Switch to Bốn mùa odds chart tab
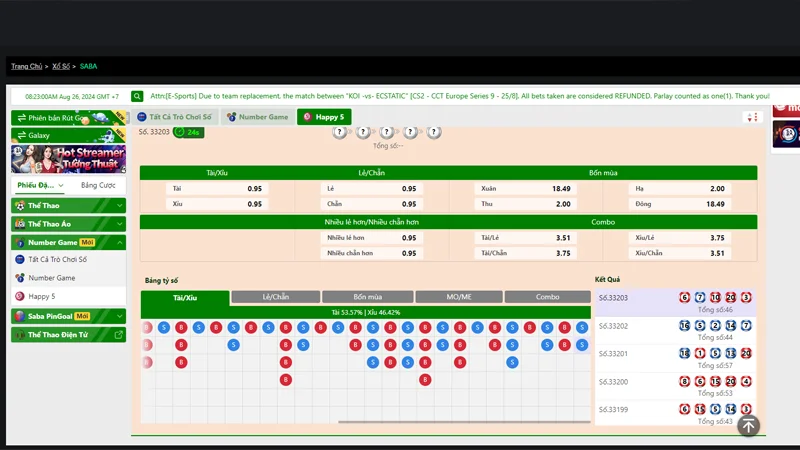This screenshot has height=450, width=800. tap(367, 297)
